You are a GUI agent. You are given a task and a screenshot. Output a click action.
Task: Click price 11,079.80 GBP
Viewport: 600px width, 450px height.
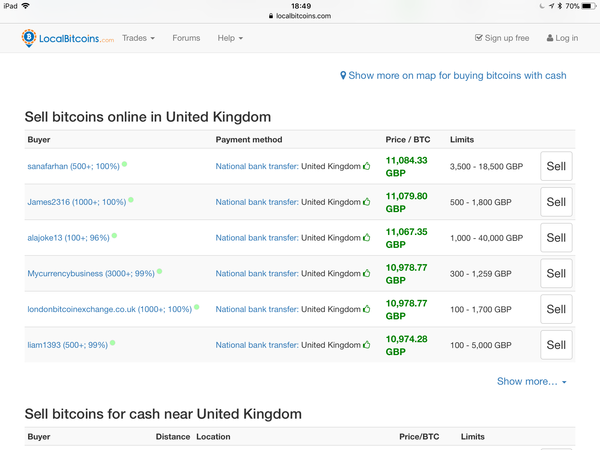click(x=406, y=202)
